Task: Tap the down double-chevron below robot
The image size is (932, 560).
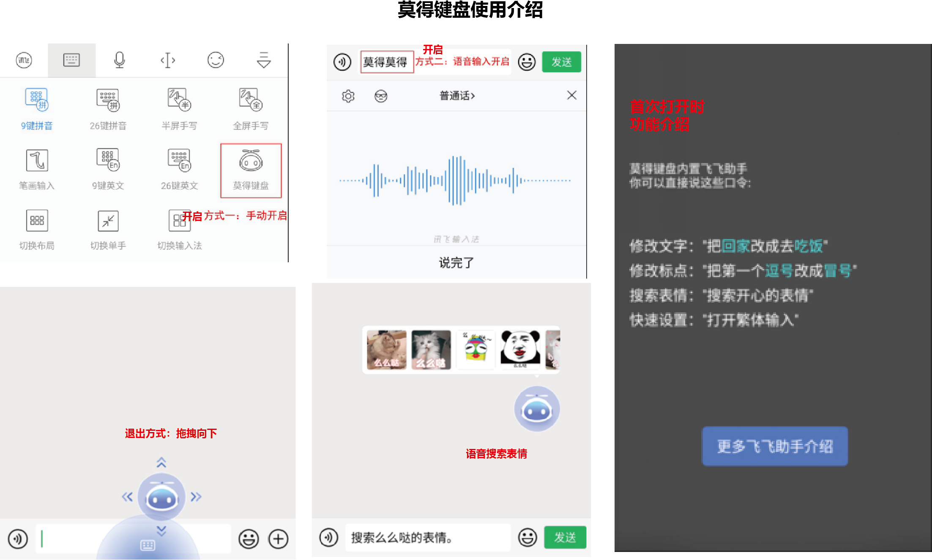Action: tap(161, 530)
